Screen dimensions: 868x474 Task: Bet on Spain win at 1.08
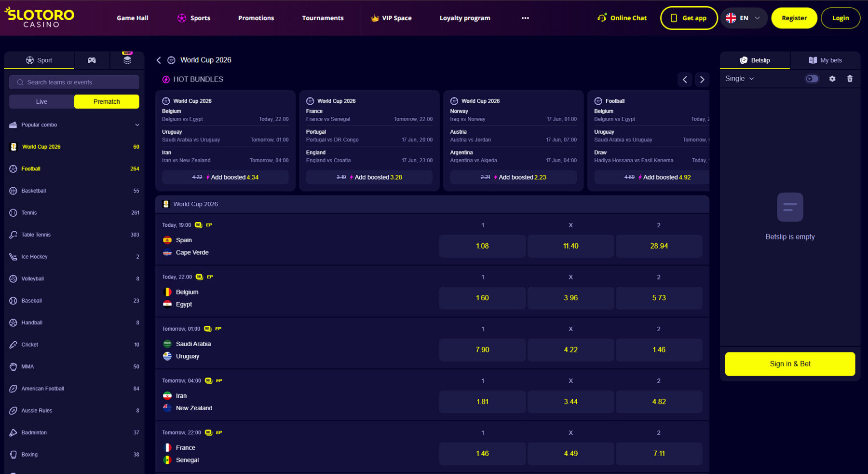click(482, 246)
